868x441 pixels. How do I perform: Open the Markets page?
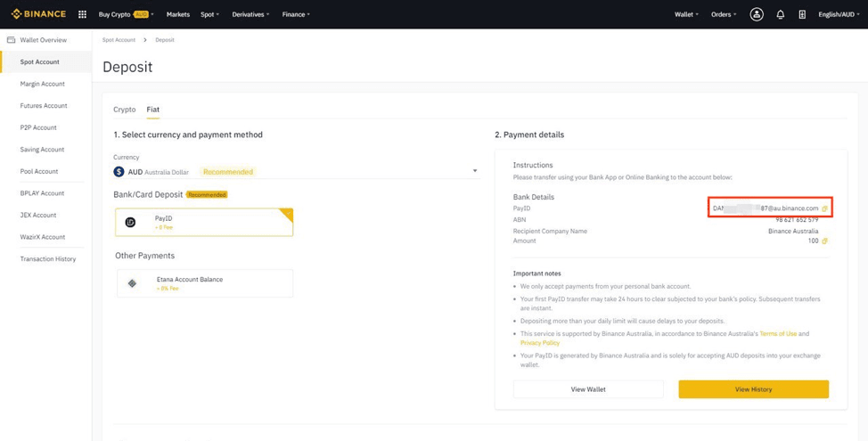(x=177, y=14)
